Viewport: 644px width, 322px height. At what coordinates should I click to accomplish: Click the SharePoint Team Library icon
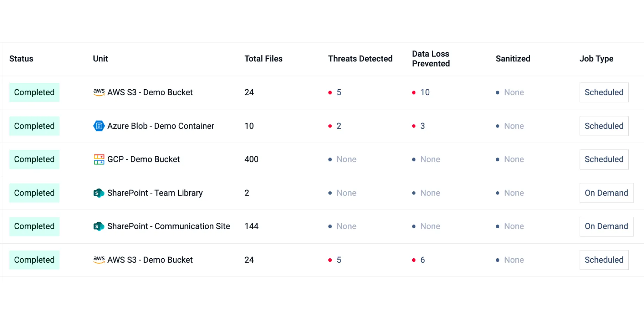tap(99, 193)
